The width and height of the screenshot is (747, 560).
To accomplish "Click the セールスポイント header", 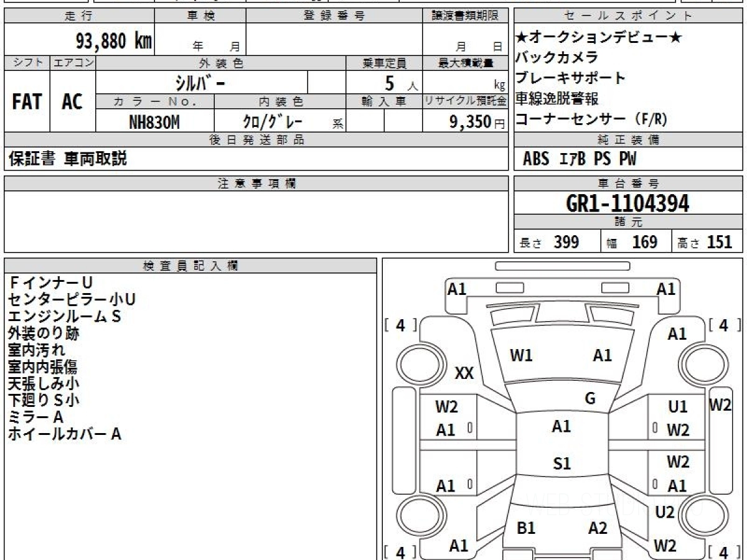I will pos(629,16).
